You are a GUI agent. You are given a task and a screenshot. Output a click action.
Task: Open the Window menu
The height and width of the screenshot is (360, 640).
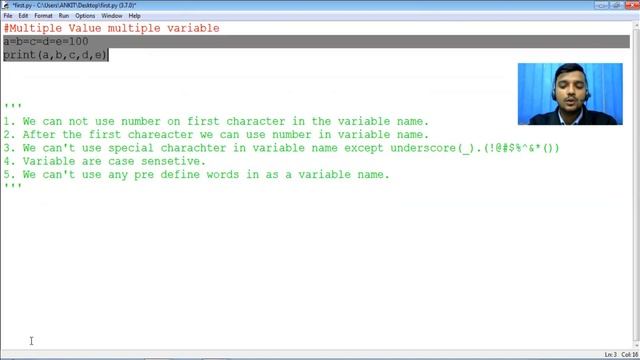point(112,16)
